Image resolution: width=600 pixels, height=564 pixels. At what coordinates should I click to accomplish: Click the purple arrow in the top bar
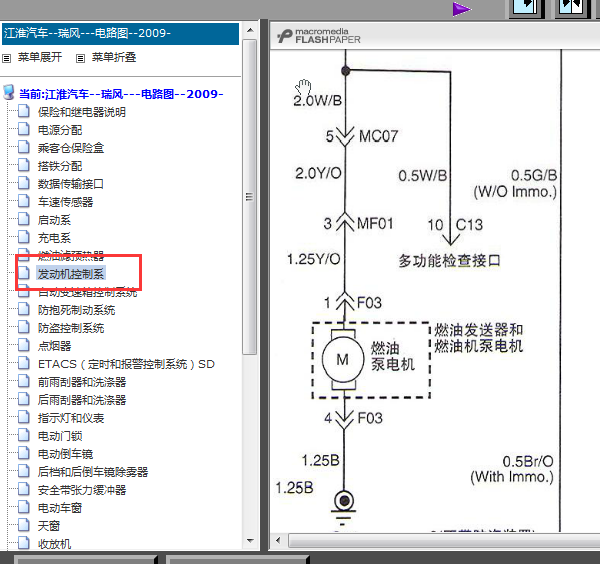pyautogui.click(x=461, y=9)
